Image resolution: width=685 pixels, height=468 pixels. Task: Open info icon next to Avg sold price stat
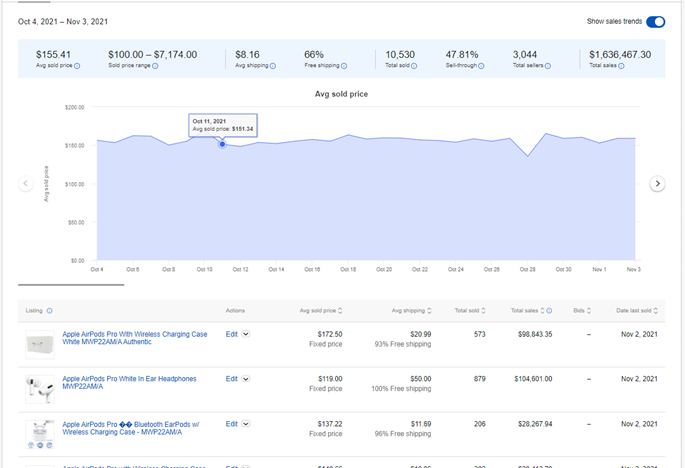[77, 66]
